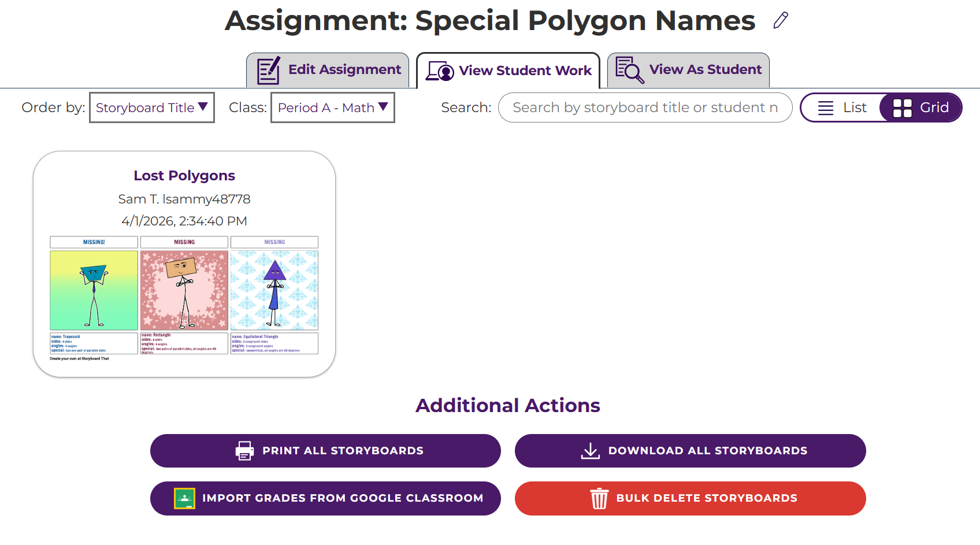Switch to List view
The image size is (980, 545).
point(842,107)
